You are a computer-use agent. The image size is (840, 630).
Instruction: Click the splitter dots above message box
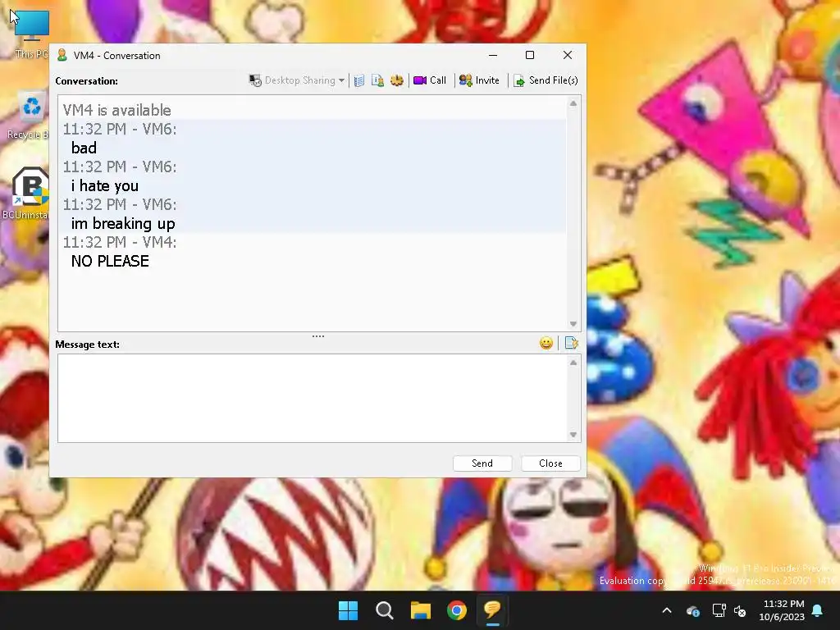[318, 336]
